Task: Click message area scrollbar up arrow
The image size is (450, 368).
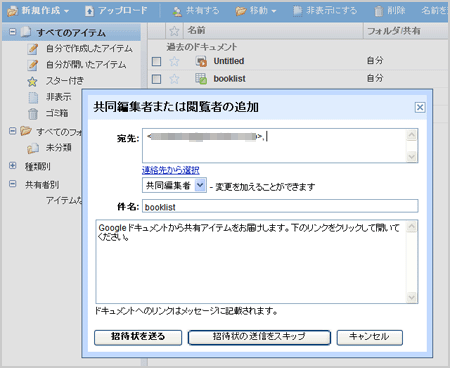Action: coord(412,227)
